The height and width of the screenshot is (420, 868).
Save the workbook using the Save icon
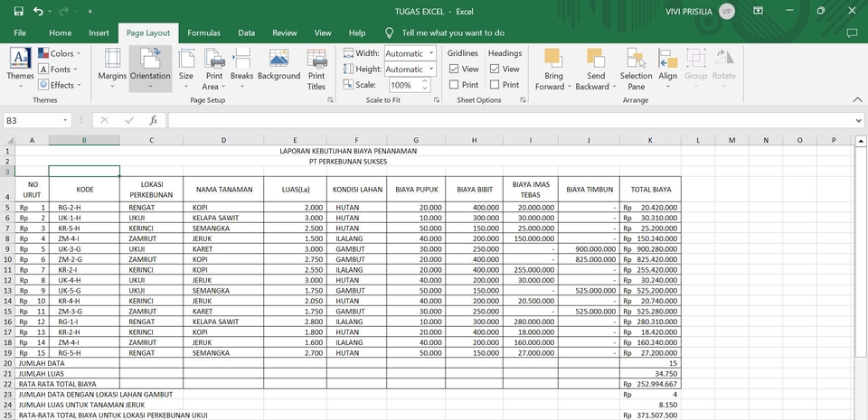coord(18,11)
